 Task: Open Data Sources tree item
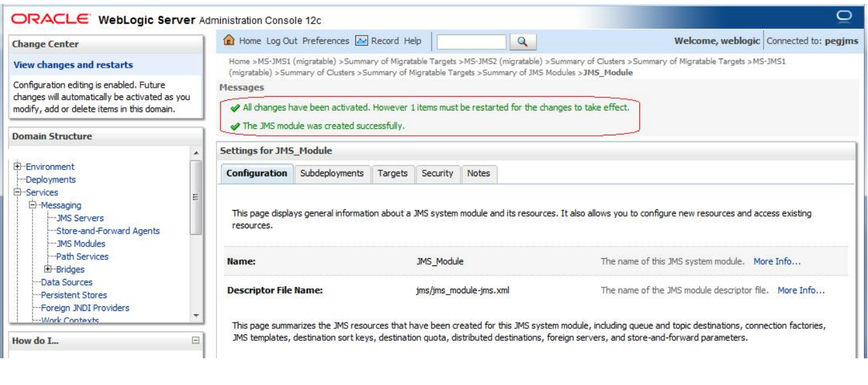pos(66,282)
